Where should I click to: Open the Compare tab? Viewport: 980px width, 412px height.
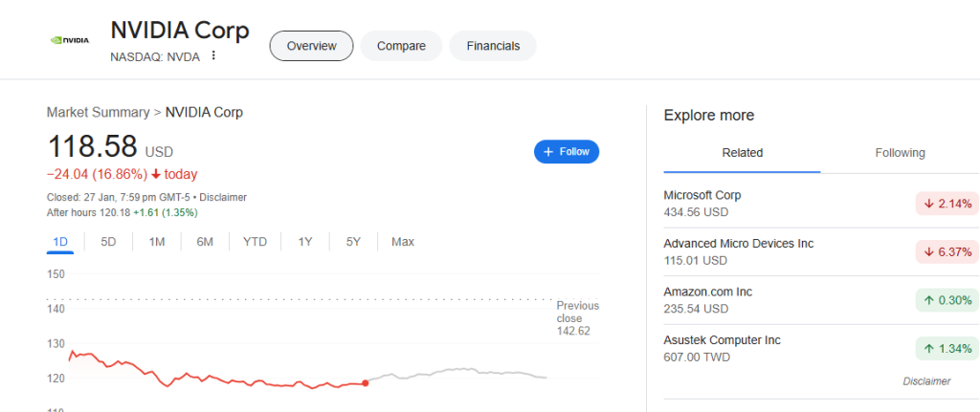click(401, 46)
